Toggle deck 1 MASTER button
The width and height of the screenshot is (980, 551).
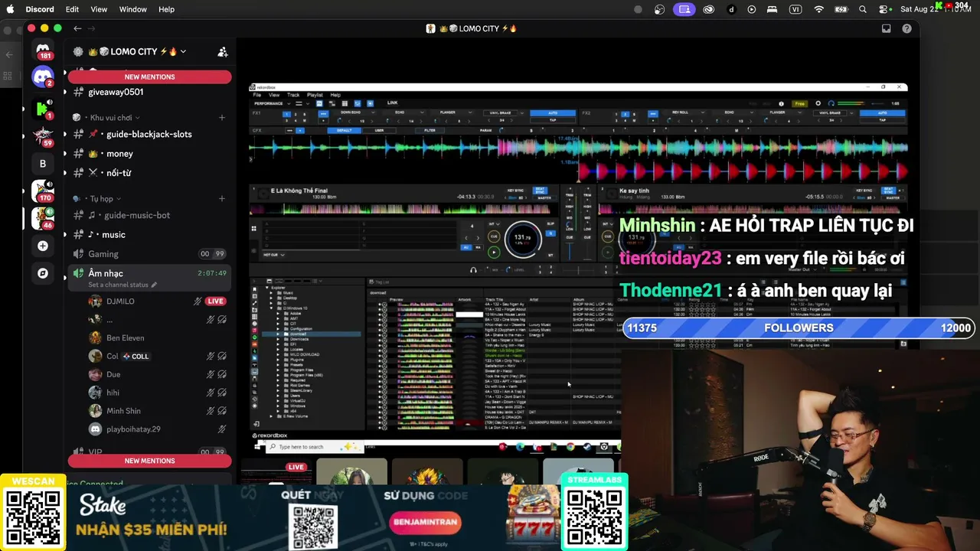(x=544, y=198)
